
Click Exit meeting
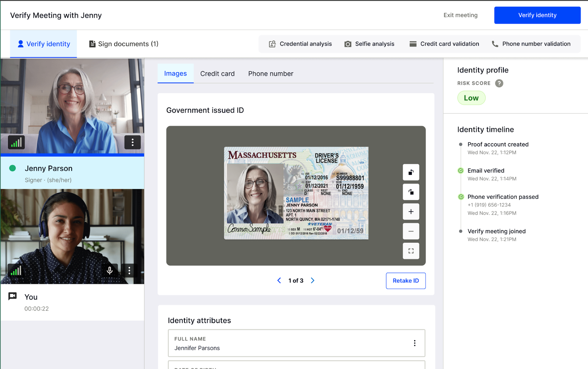pos(460,15)
